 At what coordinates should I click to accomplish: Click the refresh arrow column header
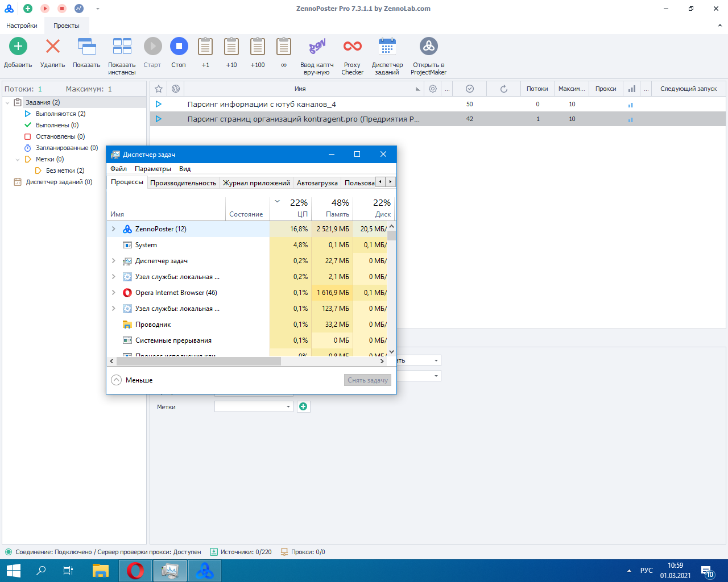click(503, 89)
